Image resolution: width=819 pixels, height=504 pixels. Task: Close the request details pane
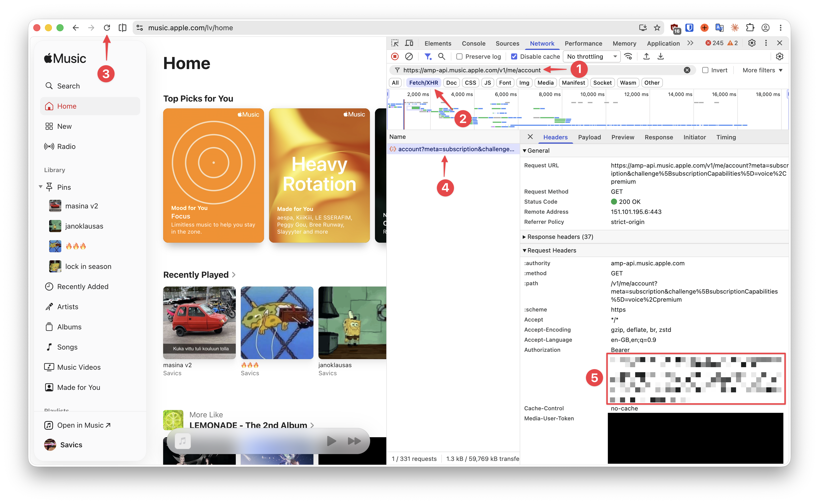530,137
